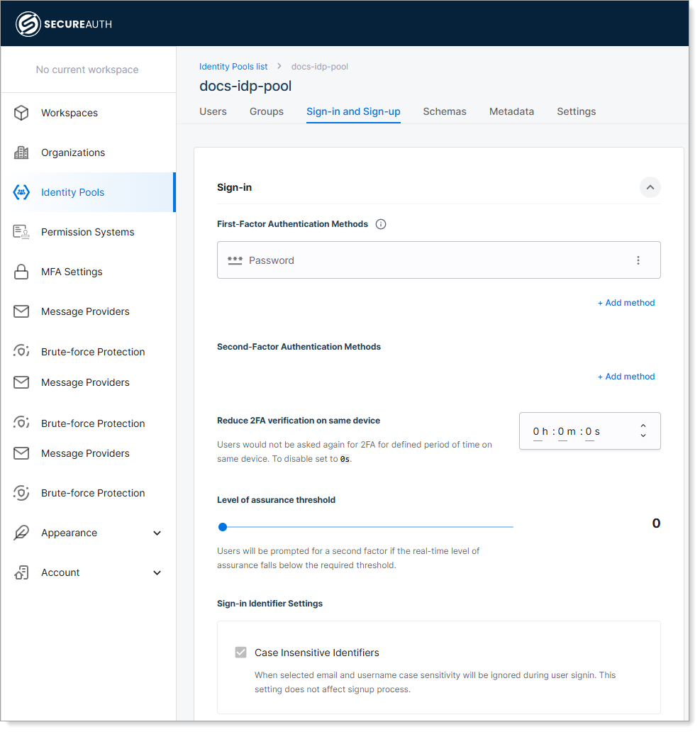Toggle Case Insensitive Identifiers checkbox
This screenshot has width=700, height=732.
241,652
